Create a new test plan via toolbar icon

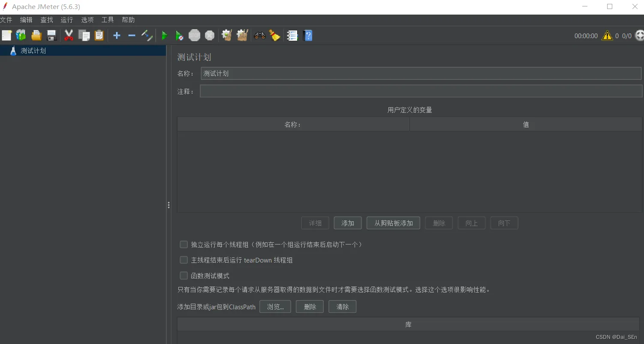tap(6, 36)
